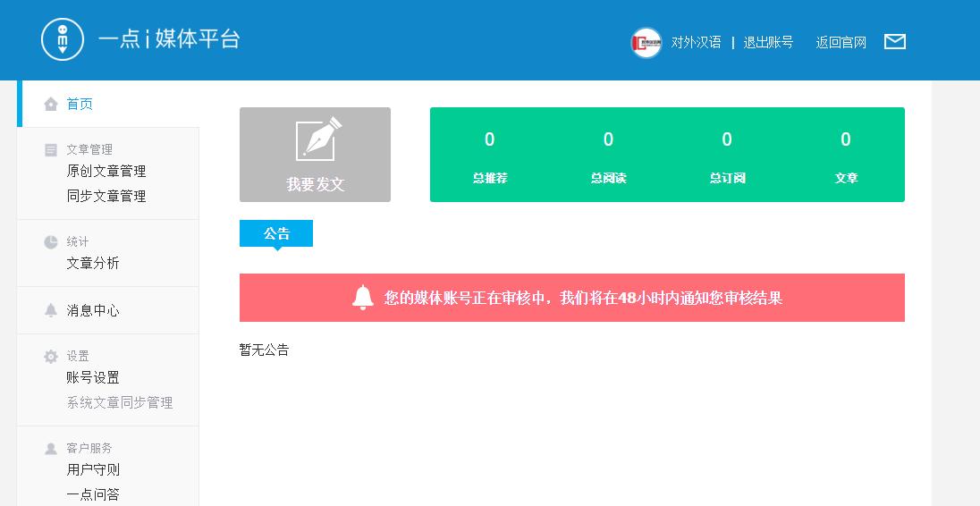Viewport: 980px width, 506px height.
Task: Click the person icon beside 客户服务
Action: 51,449
